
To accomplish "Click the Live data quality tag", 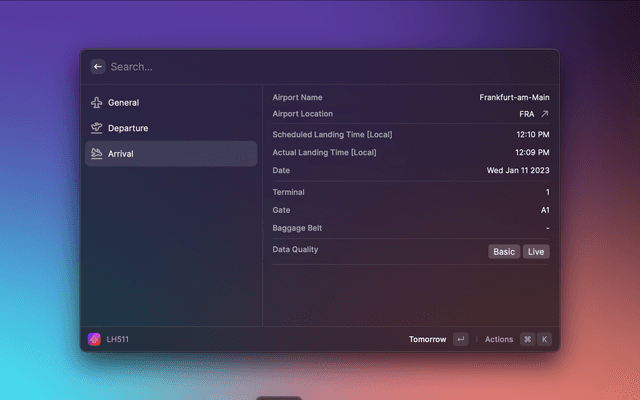I will pyautogui.click(x=536, y=252).
